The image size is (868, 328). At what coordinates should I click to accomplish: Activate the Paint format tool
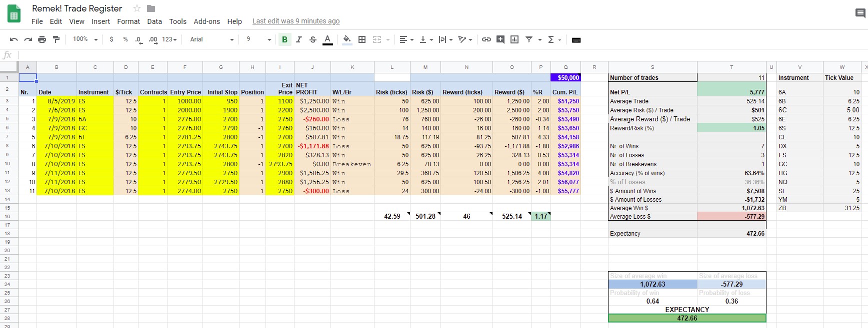tap(56, 39)
